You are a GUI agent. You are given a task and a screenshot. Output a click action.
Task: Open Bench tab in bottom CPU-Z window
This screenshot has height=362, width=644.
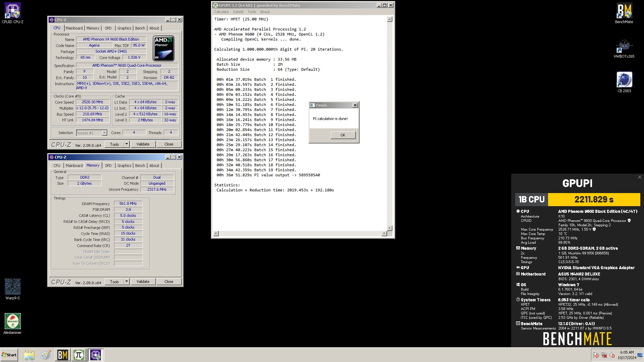tap(140, 166)
